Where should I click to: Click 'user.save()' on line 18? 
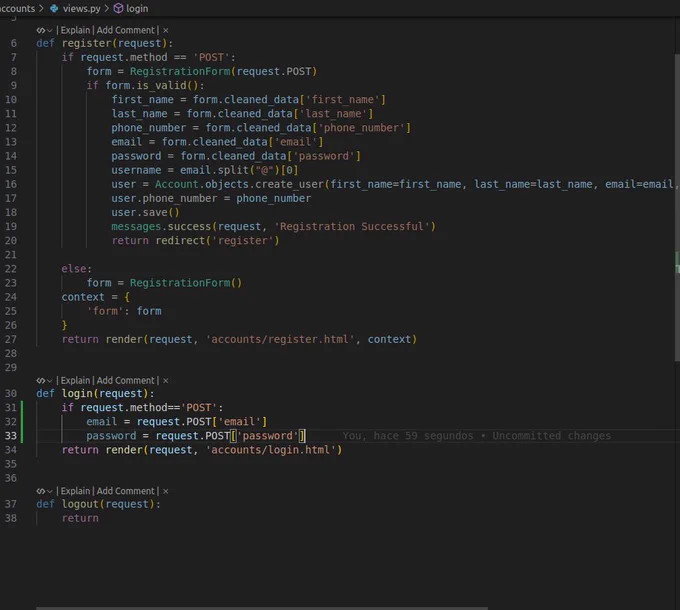coord(145,212)
